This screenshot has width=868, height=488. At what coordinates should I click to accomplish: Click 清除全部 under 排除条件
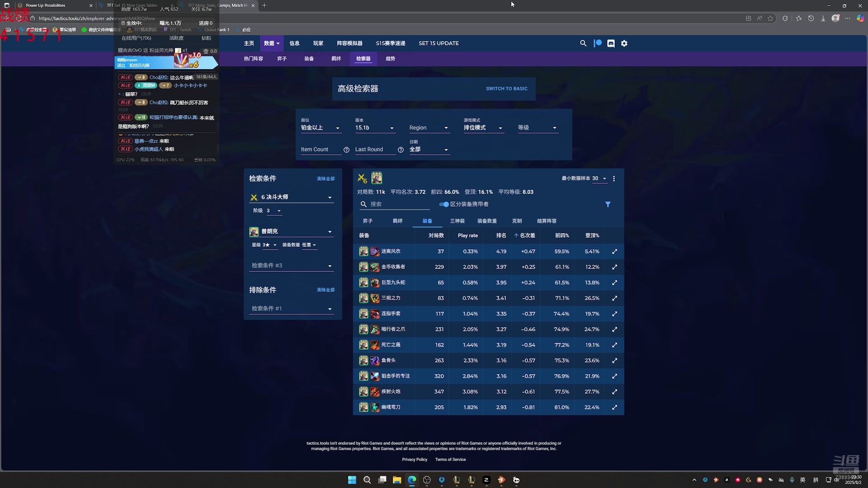tap(325, 290)
